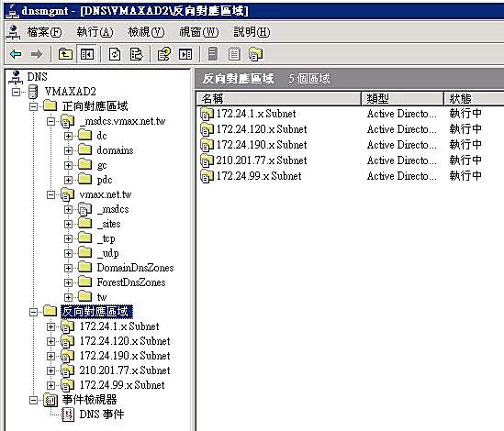
Task: Expand the DomainDnsZones folder
Action: [68, 268]
